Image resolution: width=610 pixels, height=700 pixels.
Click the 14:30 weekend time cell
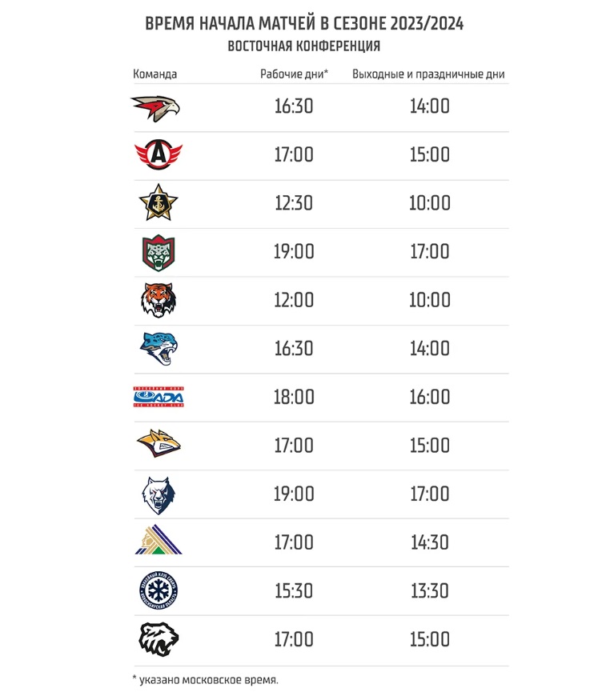tap(430, 542)
